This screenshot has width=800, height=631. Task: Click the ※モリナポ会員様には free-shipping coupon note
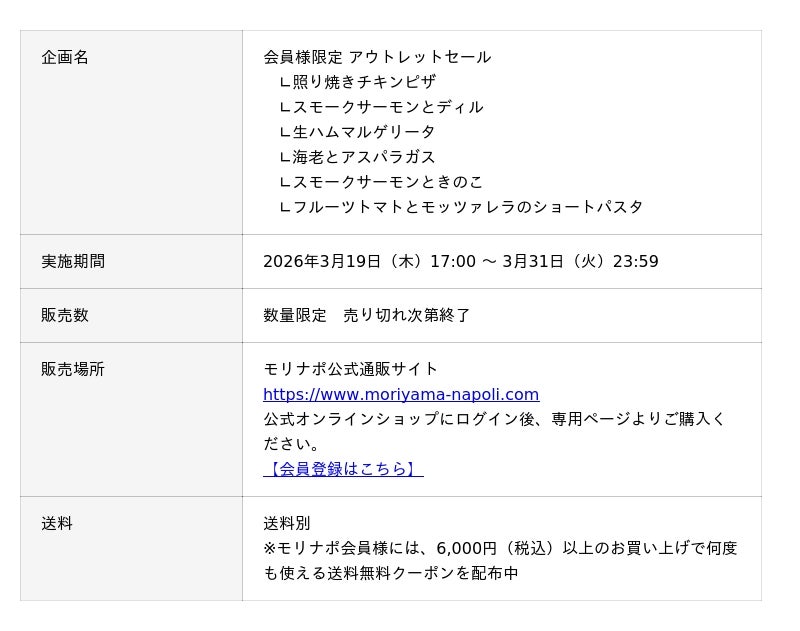(x=500, y=548)
